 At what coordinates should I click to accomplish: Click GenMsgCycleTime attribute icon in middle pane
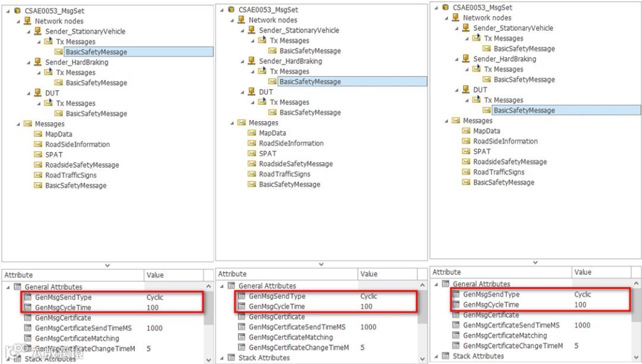[x=241, y=306]
